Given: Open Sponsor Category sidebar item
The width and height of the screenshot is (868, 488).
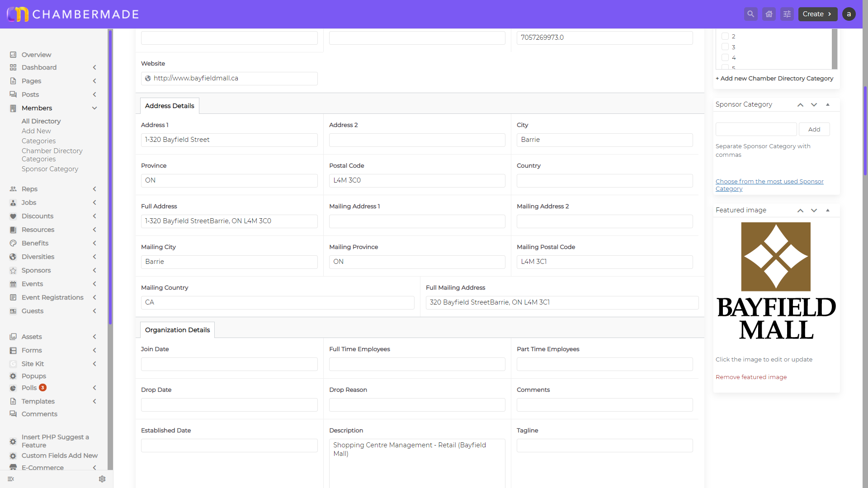Looking at the screenshot, I should pyautogui.click(x=50, y=169).
